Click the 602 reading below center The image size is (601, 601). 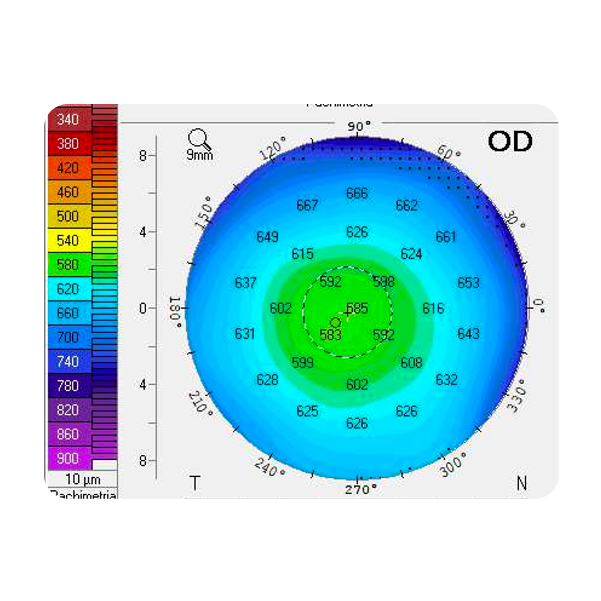[357, 384]
